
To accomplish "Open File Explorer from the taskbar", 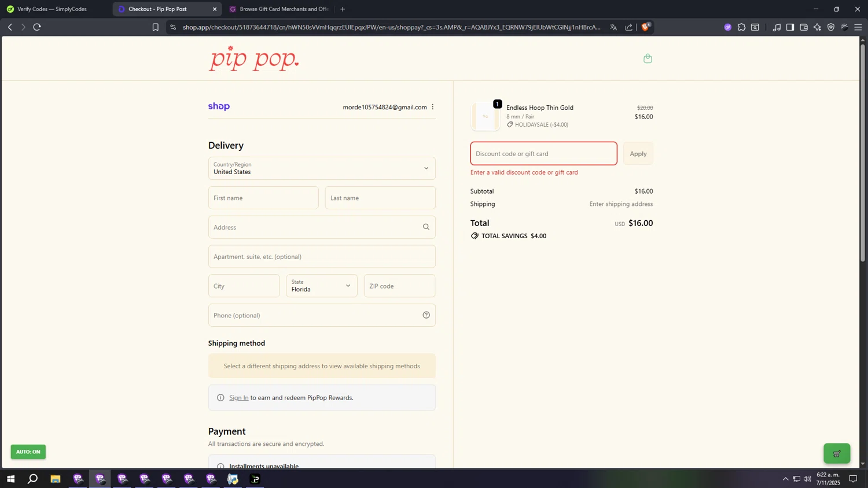I will point(56,479).
